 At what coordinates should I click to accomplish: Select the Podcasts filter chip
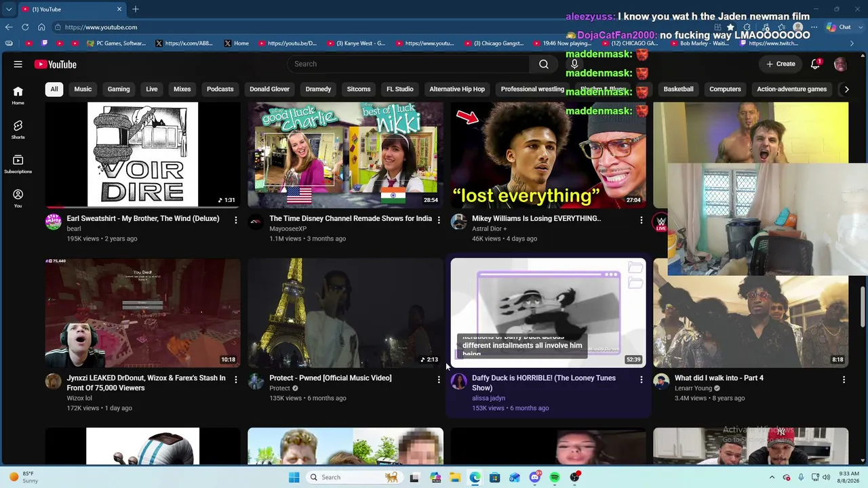coord(220,89)
